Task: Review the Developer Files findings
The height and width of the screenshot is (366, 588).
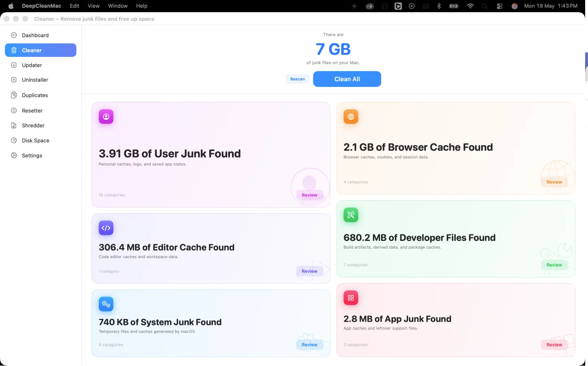Action: point(554,265)
